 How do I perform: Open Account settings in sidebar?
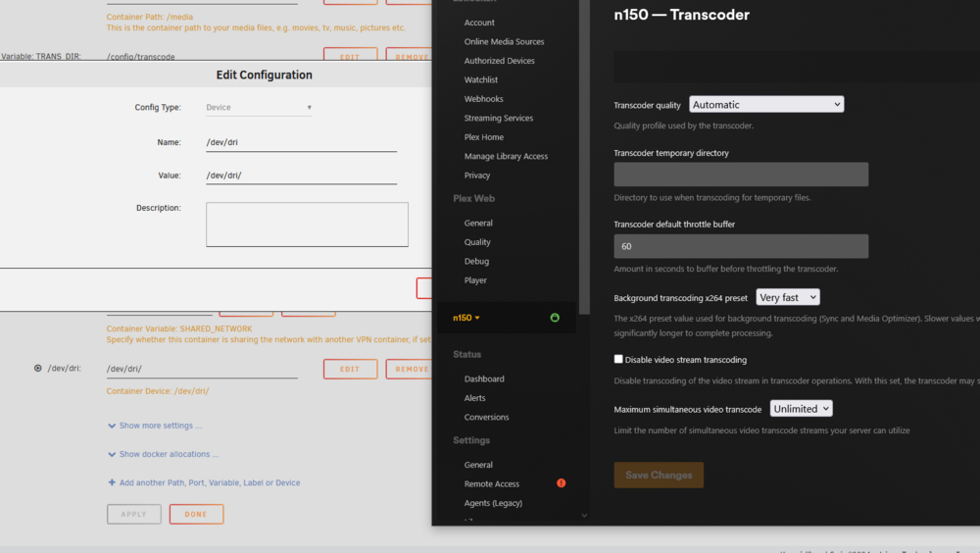point(479,23)
